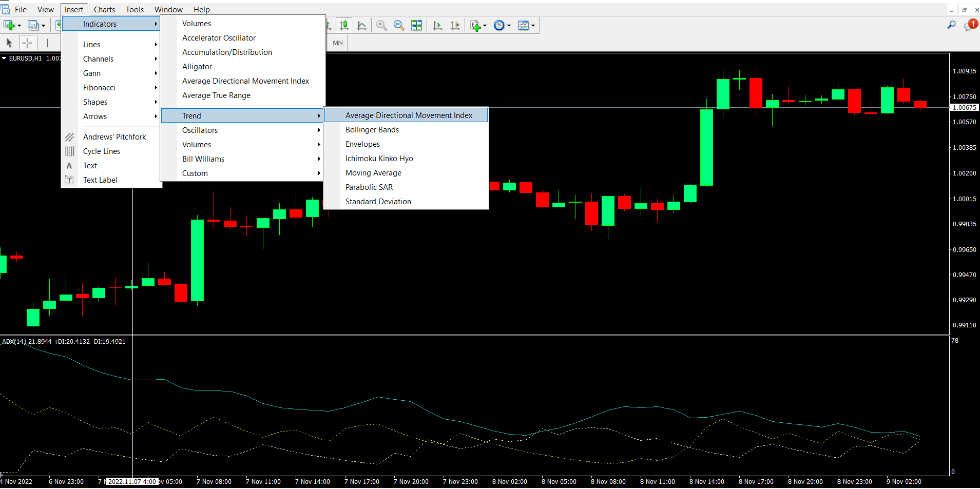Viewport: 980px width, 489px height.
Task: Select Ichimoku Kinko Hyo indicator
Action: pyautogui.click(x=406, y=159)
